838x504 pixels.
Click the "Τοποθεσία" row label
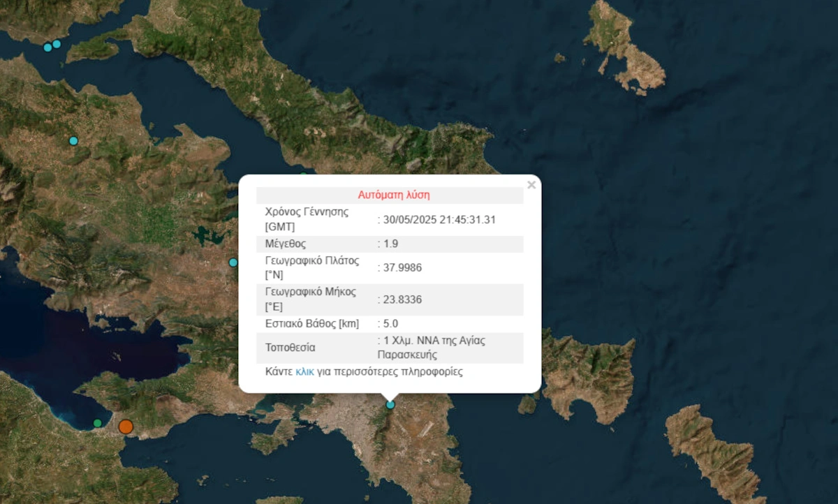(291, 347)
